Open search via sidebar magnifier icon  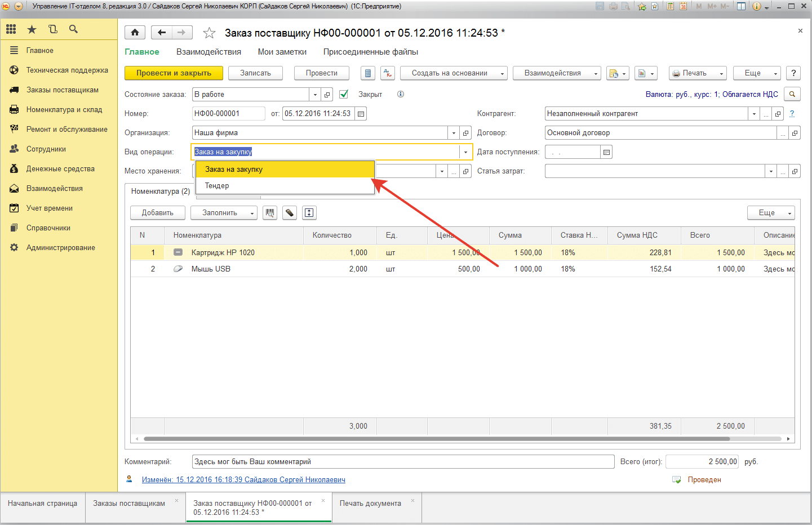73,29
